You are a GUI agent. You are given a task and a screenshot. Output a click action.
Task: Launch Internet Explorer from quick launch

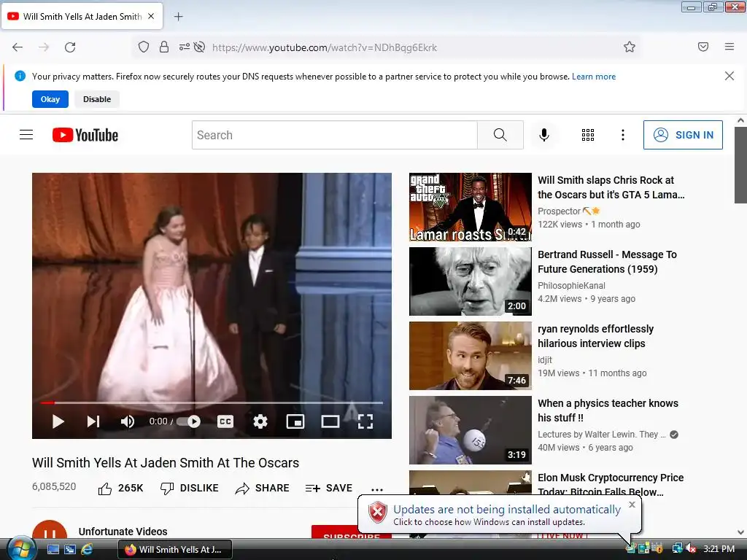87,550
